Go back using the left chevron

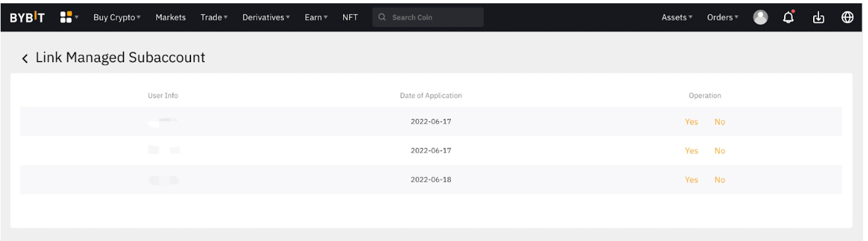point(25,59)
